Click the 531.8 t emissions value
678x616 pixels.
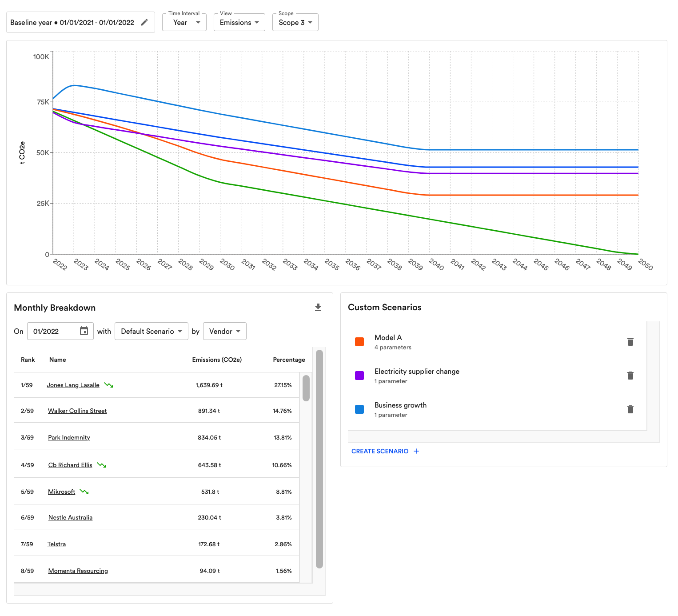click(x=210, y=492)
